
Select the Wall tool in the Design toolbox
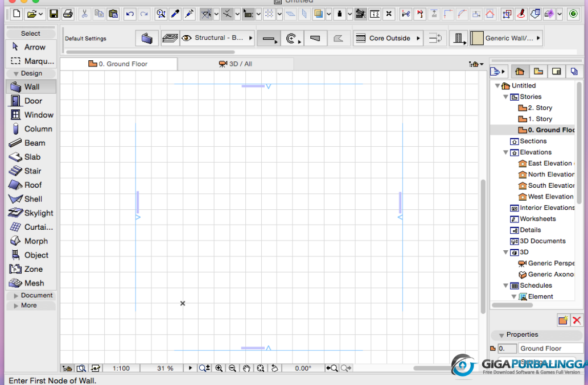pos(31,87)
